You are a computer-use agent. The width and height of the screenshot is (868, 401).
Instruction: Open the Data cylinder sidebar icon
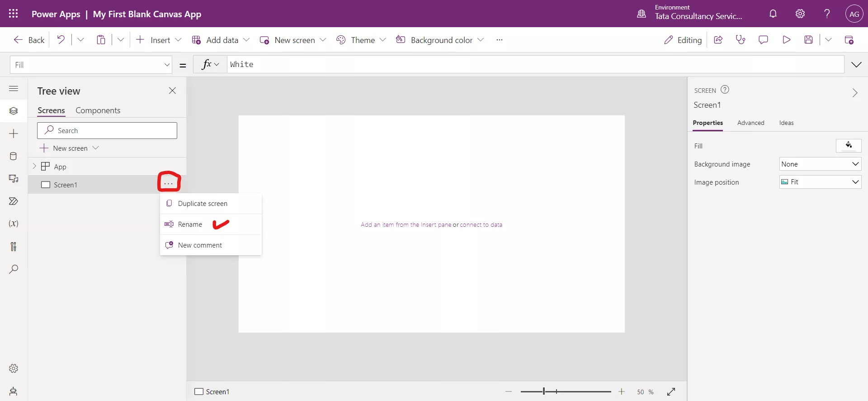tap(14, 156)
